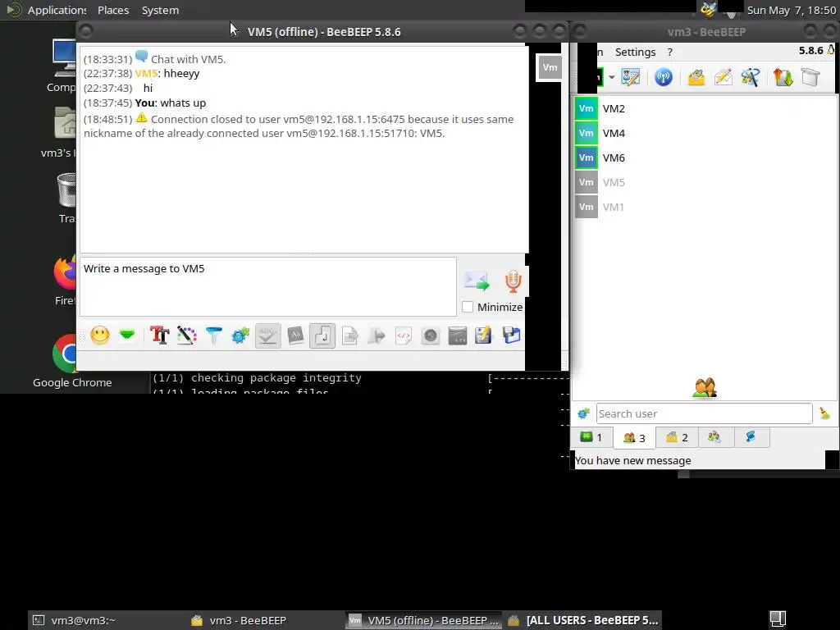
Task: Click the Sun May 7, 18:50 clock
Action: 792,10
